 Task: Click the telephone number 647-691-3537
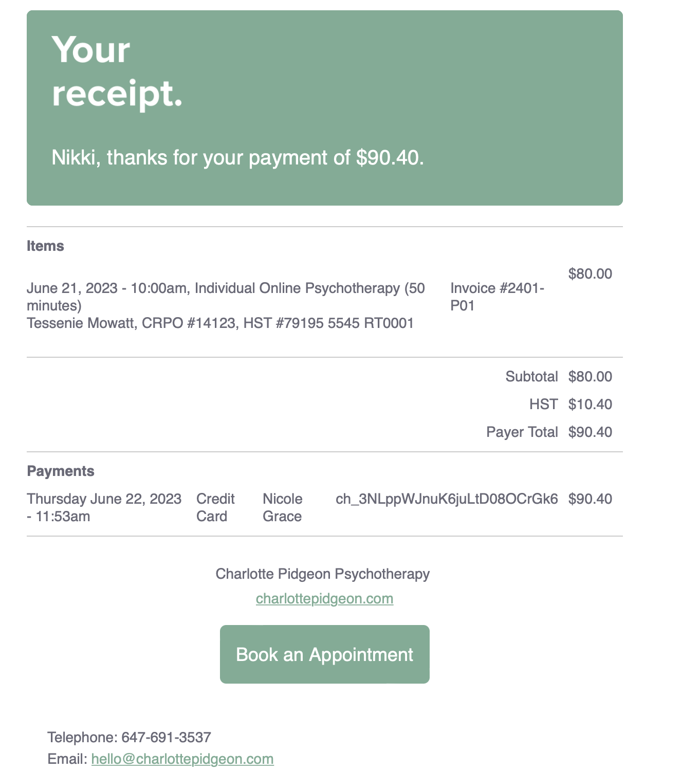click(x=166, y=738)
